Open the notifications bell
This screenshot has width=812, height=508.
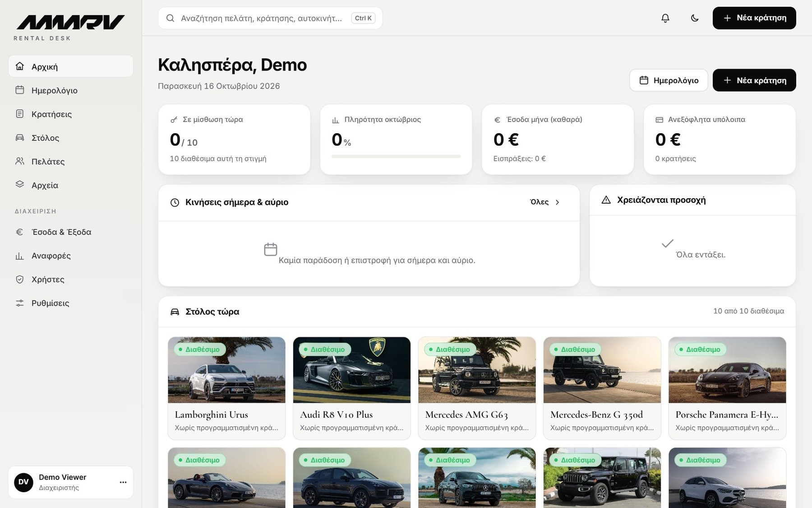coord(665,18)
